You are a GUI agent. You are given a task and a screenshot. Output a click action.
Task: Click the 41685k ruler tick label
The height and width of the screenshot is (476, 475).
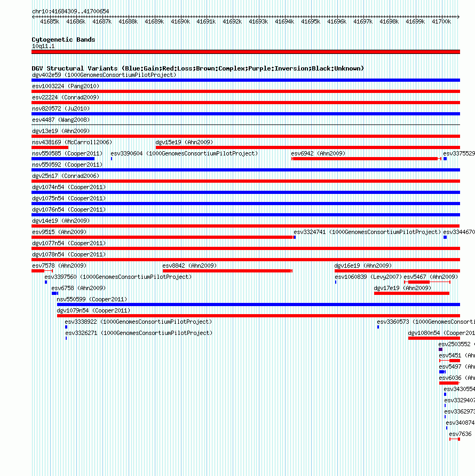(x=50, y=21)
